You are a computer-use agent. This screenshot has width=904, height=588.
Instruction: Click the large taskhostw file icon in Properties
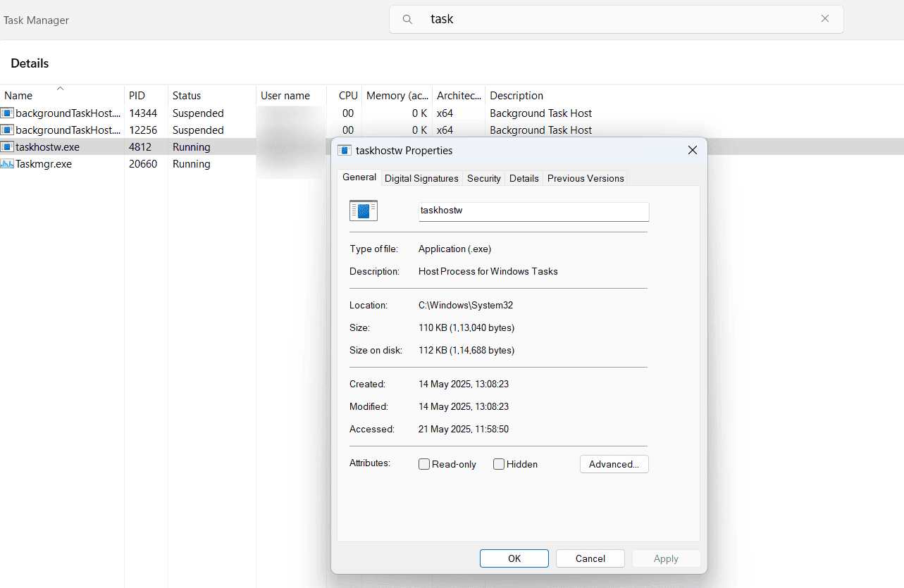pyautogui.click(x=364, y=211)
